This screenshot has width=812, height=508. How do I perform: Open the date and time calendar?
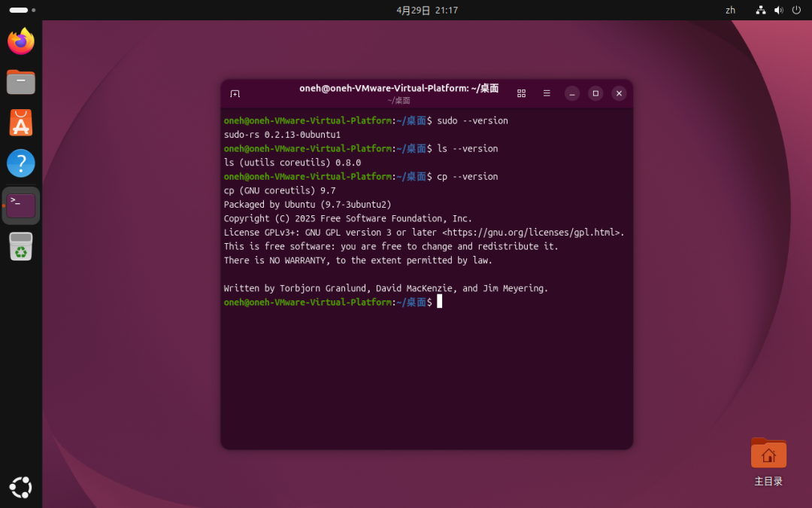[x=427, y=11]
